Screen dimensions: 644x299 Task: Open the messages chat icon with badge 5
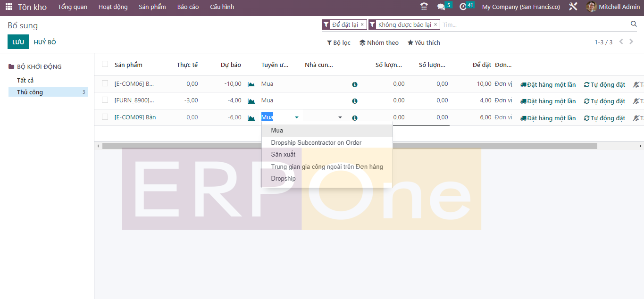point(441,7)
